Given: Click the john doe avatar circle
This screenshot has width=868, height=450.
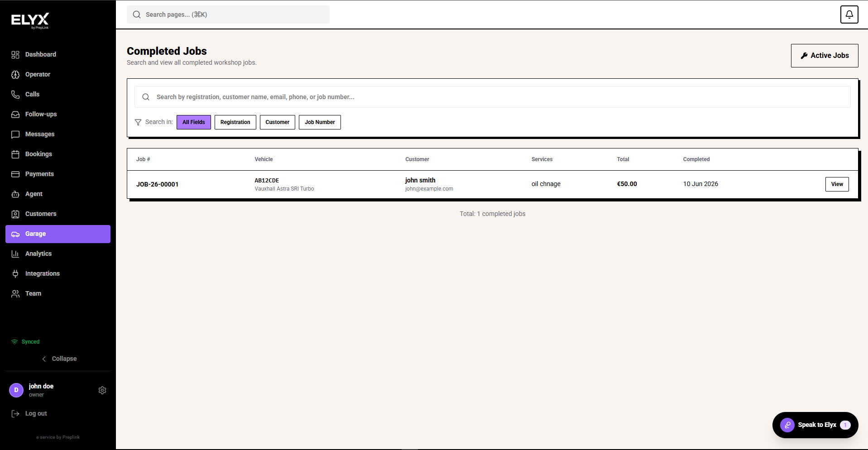Looking at the screenshot, I should [x=16, y=390].
